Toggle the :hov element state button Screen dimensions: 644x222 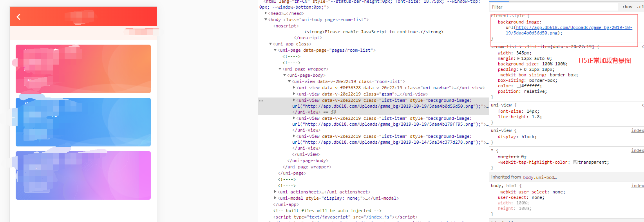tap(628, 7)
